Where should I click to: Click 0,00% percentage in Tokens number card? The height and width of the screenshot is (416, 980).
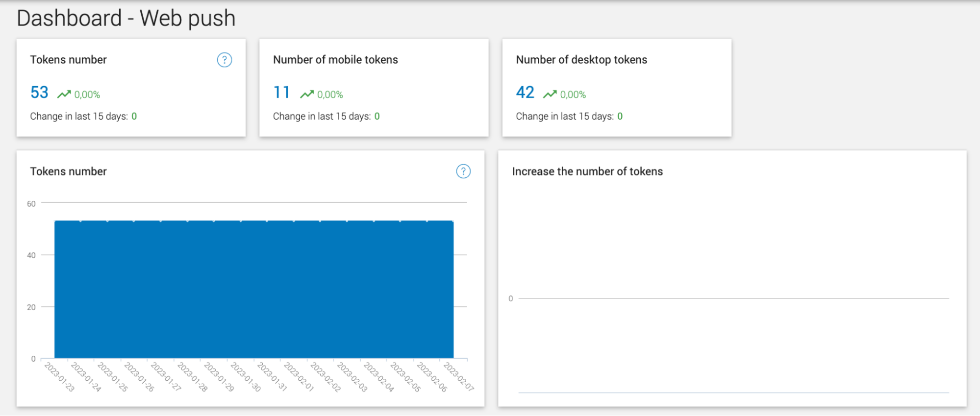(x=87, y=95)
